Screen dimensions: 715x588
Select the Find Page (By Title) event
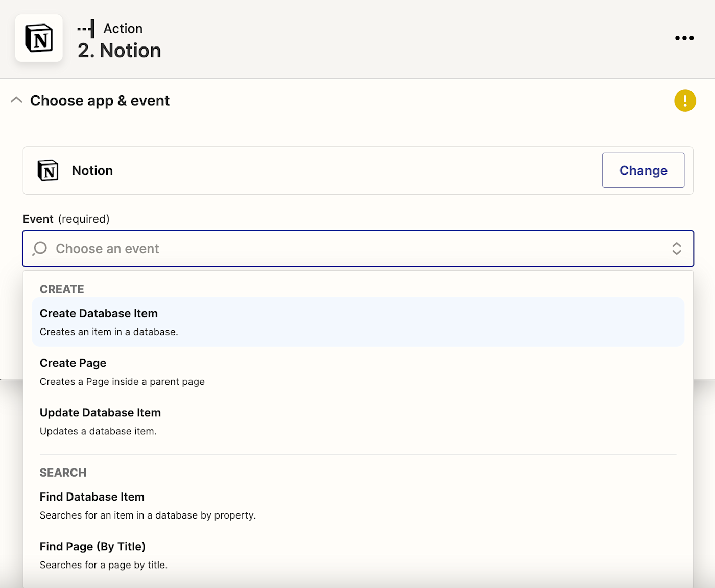(x=358, y=555)
